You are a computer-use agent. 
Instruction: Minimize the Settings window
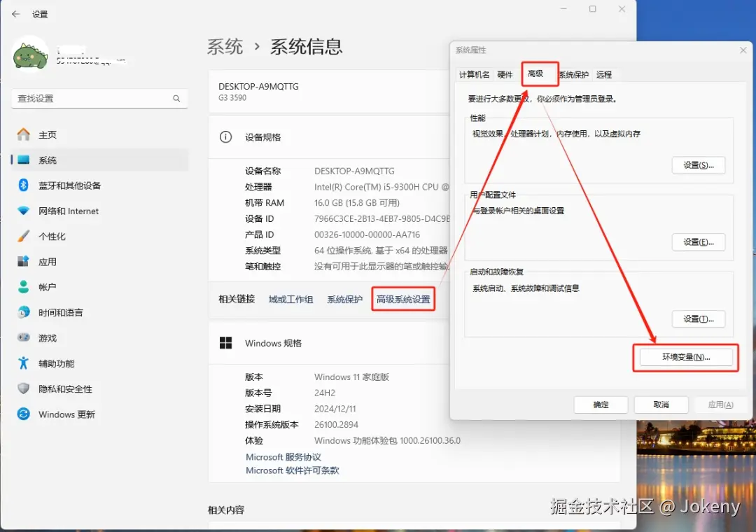[x=563, y=9]
